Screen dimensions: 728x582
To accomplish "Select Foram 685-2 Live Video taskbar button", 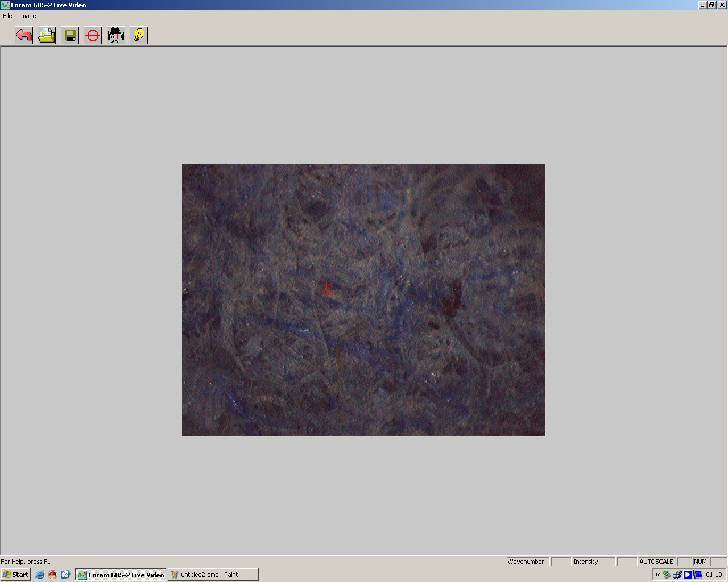I will tap(121, 575).
